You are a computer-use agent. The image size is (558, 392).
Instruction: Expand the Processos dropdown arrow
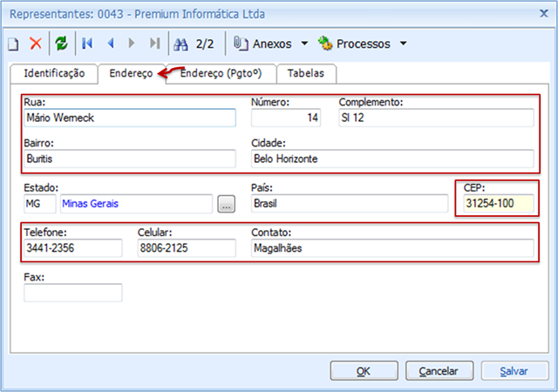(x=403, y=44)
